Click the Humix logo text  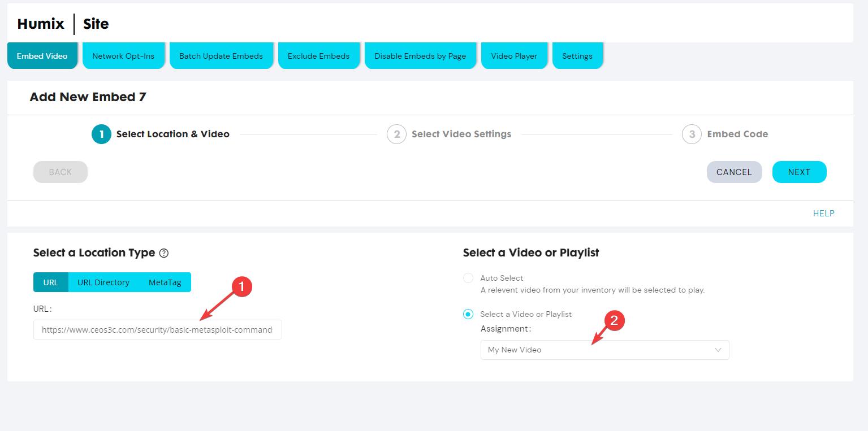tap(41, 24)
